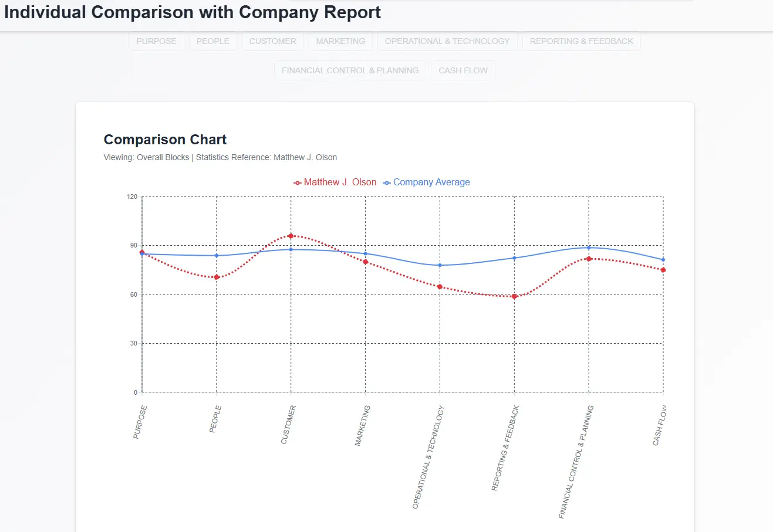Click blue Company Average point at PEOPLE
The width and height of the screenshot is (773, 532).
217,256
